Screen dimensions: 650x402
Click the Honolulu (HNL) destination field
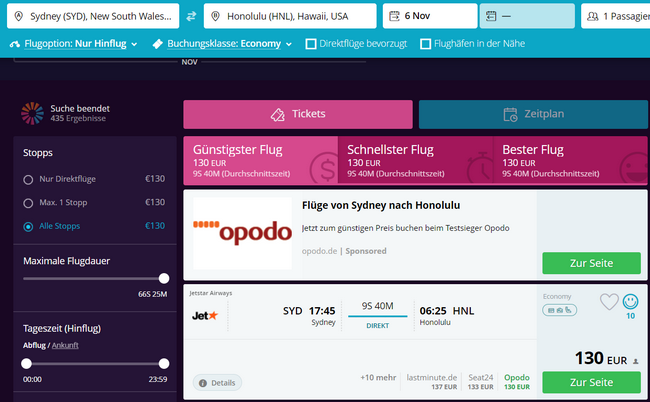tap(290, 16)
